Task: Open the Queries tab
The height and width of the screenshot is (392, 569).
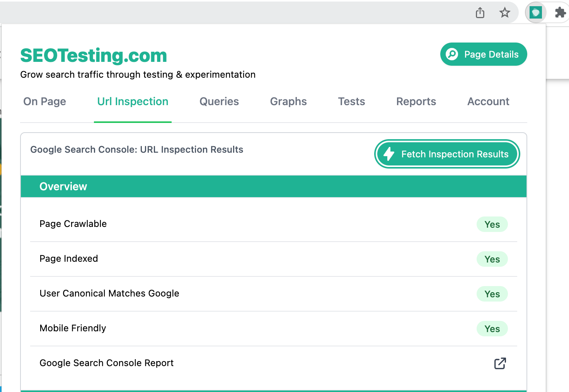Action: (x=219, y=102)
